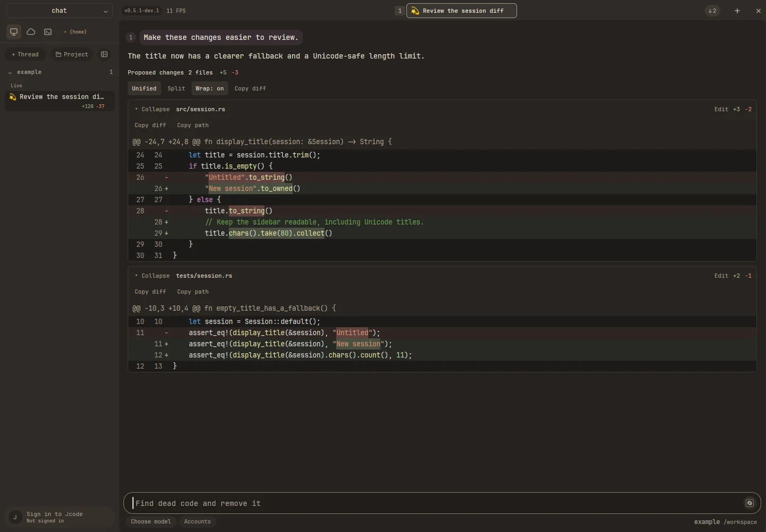Click the added chars().count() assertion line
766x532 pixels.
tap(442, 355)
